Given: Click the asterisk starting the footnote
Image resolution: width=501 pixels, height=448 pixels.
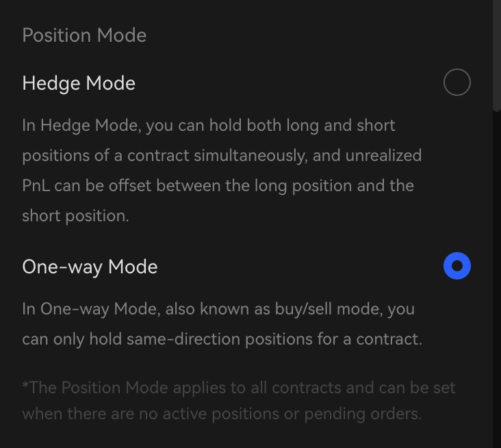Looking at the screenshot, I should pyautogui.click(x=25, y=386).
